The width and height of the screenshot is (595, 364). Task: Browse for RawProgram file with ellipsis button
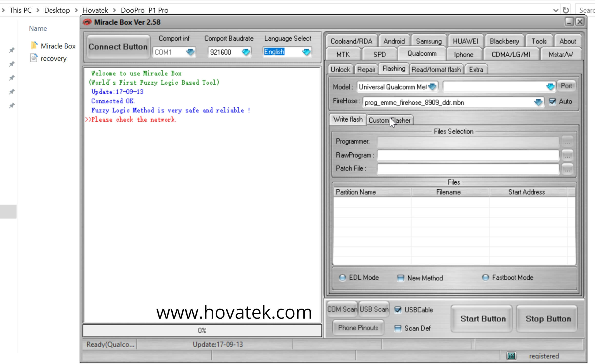(567, 155)
